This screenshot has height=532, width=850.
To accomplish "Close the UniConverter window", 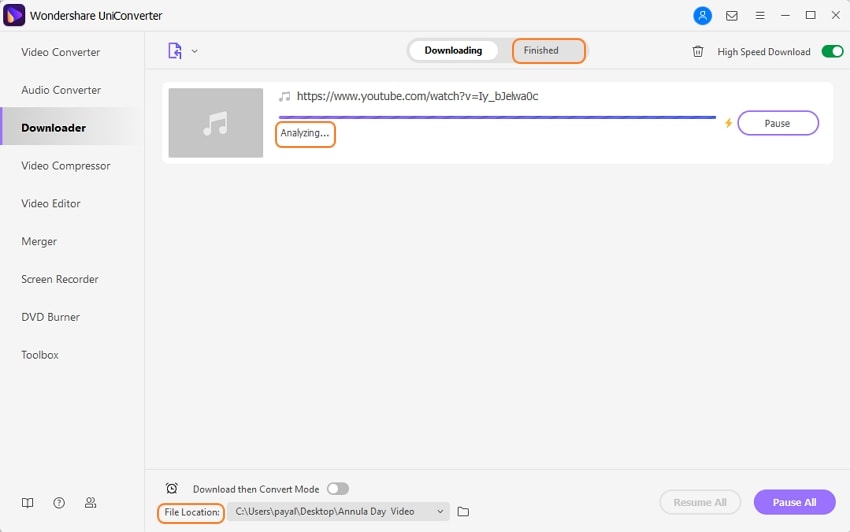I will [835, 15].
